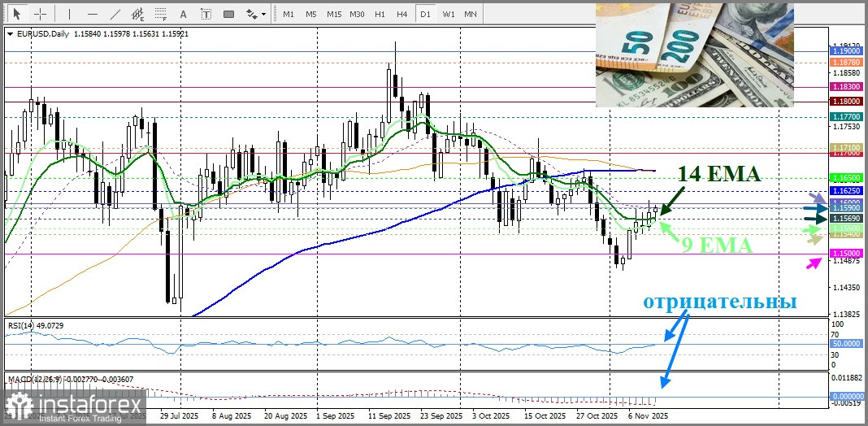868x426 pixels.
Task: Toggle the D1 daily timeframe
Action: [424, 14]
